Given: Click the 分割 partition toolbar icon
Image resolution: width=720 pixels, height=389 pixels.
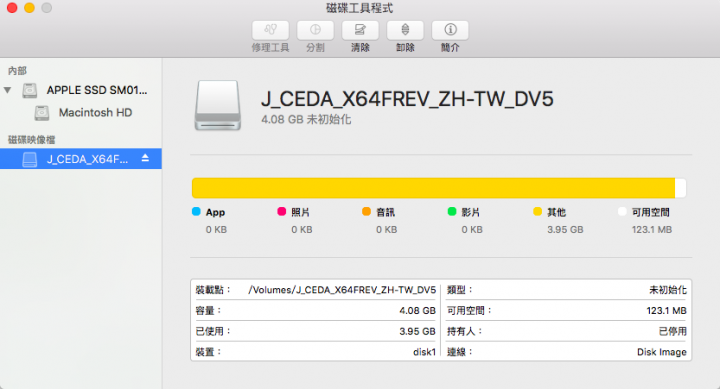Looking at the screenshot, I should 315,30.
